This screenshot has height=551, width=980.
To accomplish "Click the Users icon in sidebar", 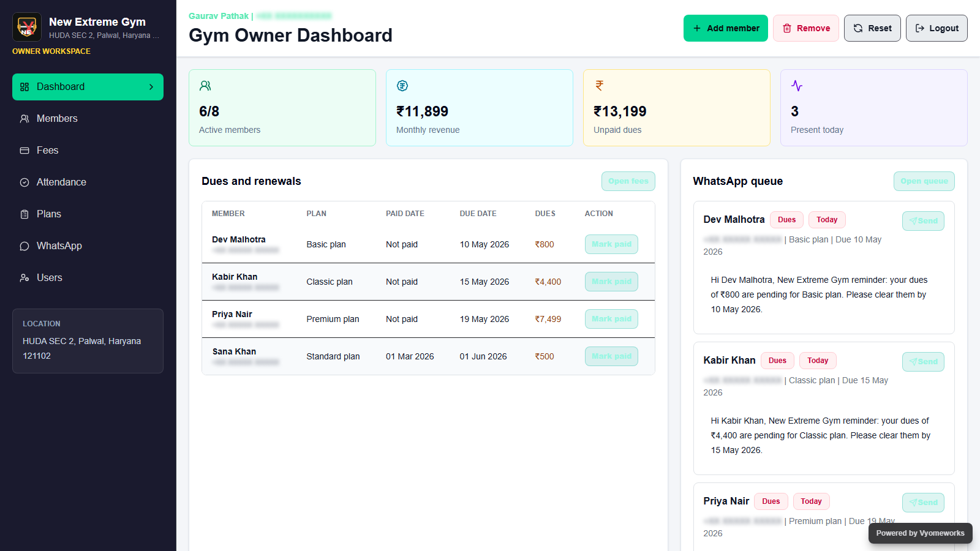I will pos(24,278).
